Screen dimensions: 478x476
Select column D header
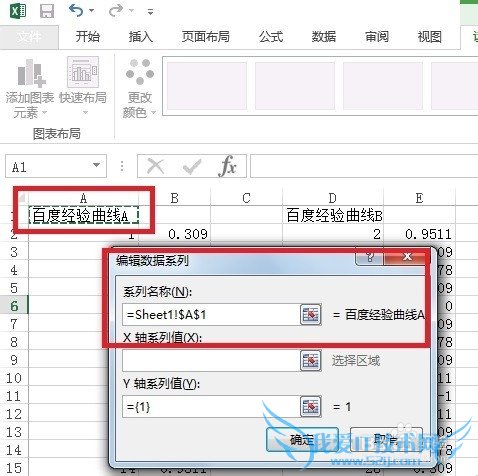333,198
